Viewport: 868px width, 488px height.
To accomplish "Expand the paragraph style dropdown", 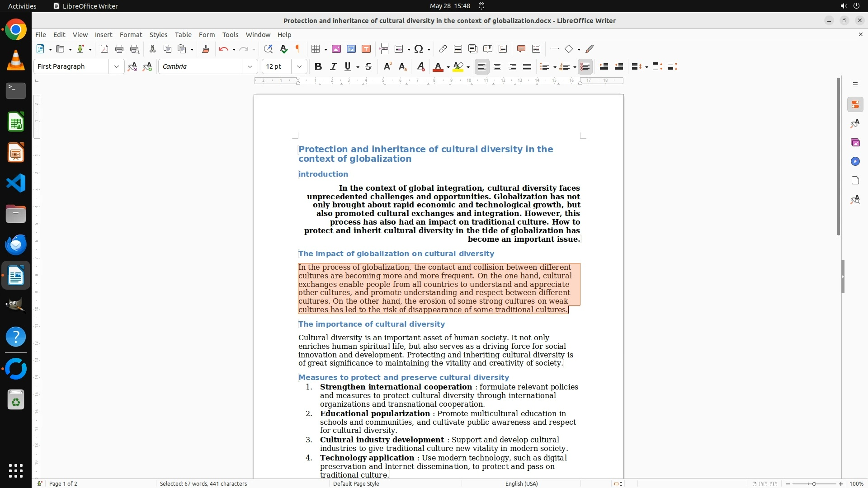I will click(116, 66).
